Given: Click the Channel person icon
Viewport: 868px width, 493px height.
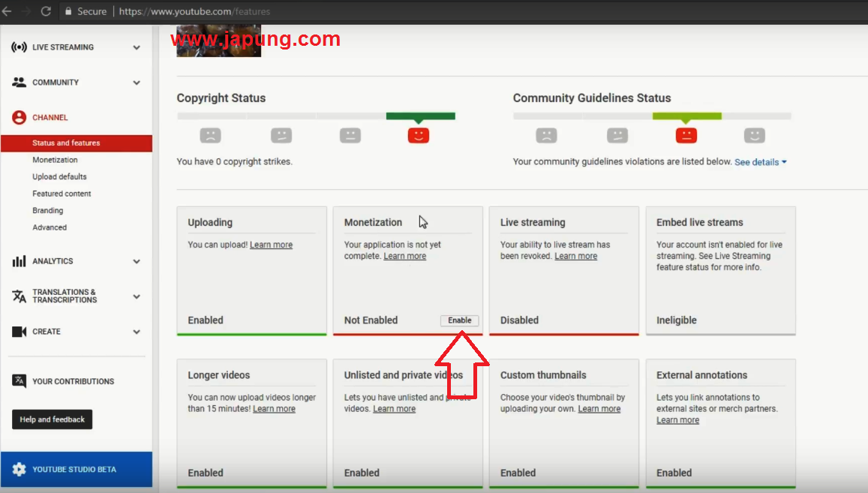Looking at the screenshot, I should click(19, 117).
